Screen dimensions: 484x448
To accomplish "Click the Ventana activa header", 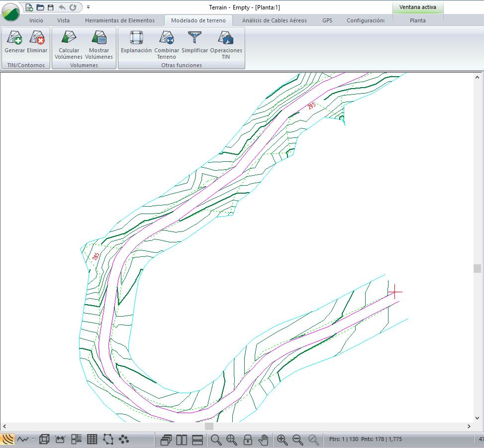I will point(417,7).
